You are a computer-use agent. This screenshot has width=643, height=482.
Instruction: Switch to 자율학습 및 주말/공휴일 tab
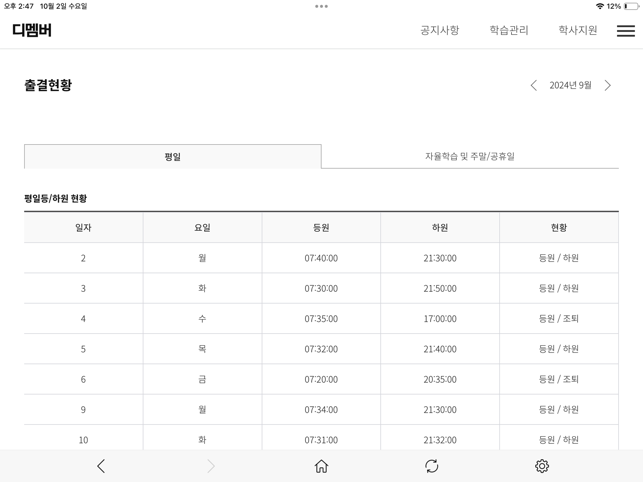click(x=470, y=156)
